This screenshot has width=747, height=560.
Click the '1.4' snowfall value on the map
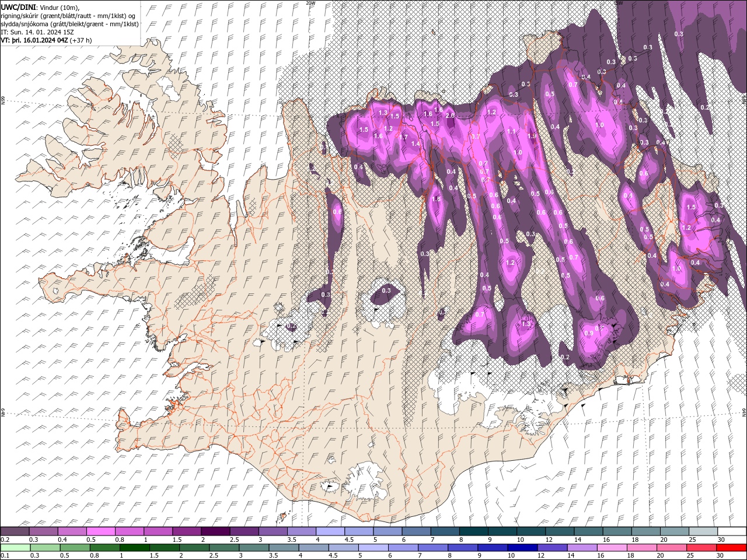[416, 143]
